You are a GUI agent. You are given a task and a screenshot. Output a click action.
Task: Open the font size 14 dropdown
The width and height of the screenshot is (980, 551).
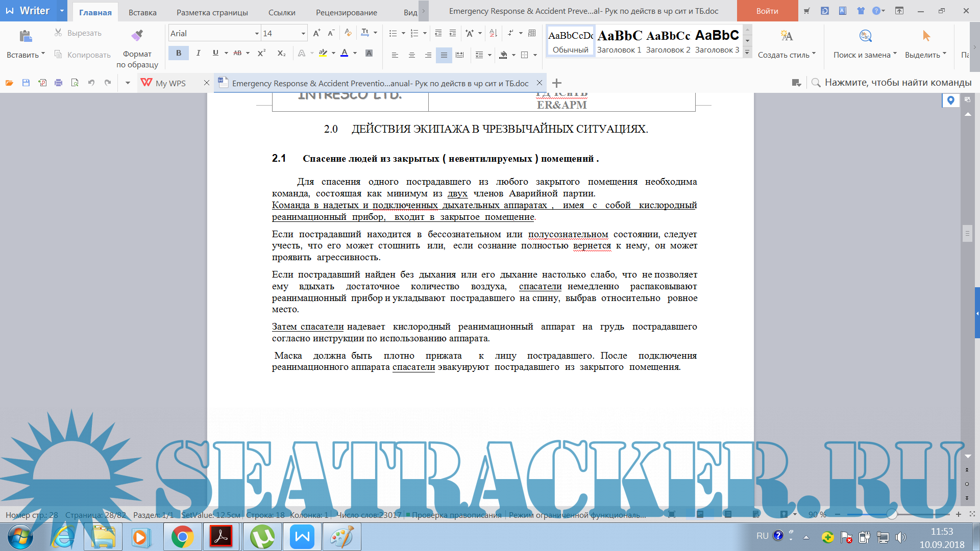[x=303, y=34]
